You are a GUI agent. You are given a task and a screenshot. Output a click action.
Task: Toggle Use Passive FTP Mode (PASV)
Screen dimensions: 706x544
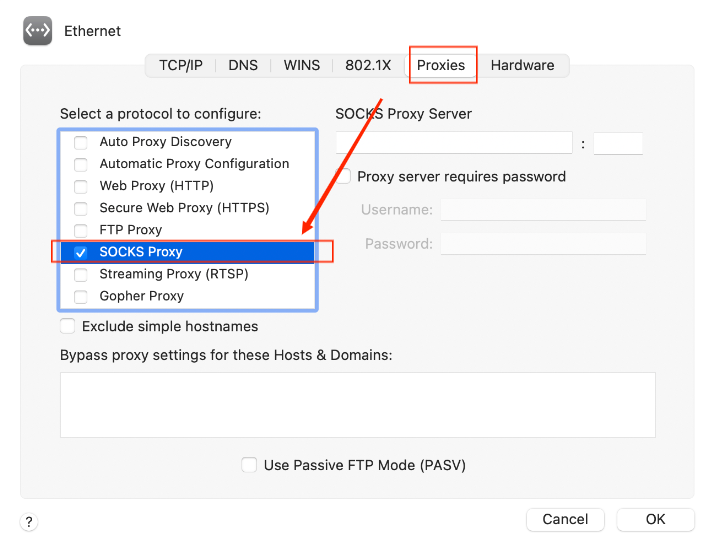(x=250, y=465)
